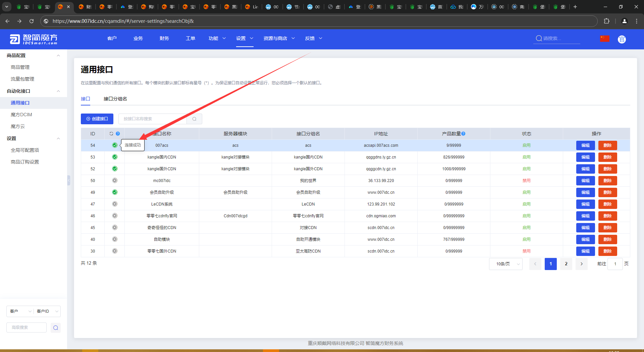Click the gray status icon for row 46
The height and width of the screenshot is (352, 644).
tap(115, 216)
